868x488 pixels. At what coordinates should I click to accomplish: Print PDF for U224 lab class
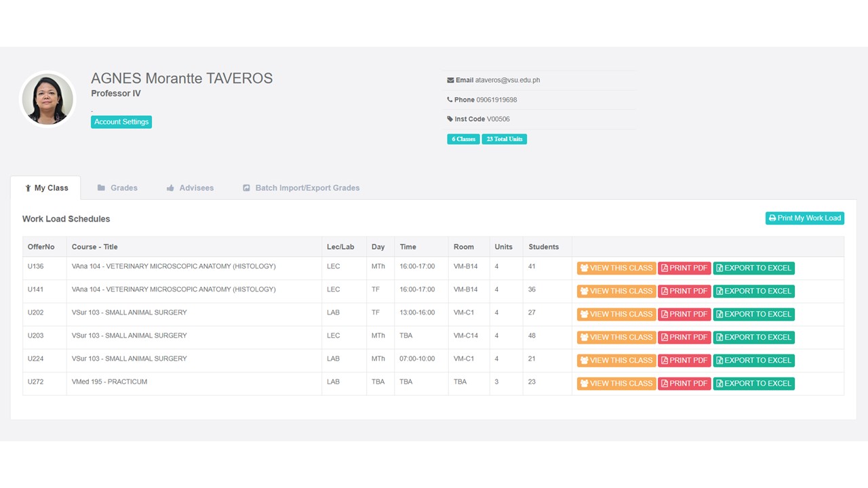pyautogui.click(x=684, y=360)
